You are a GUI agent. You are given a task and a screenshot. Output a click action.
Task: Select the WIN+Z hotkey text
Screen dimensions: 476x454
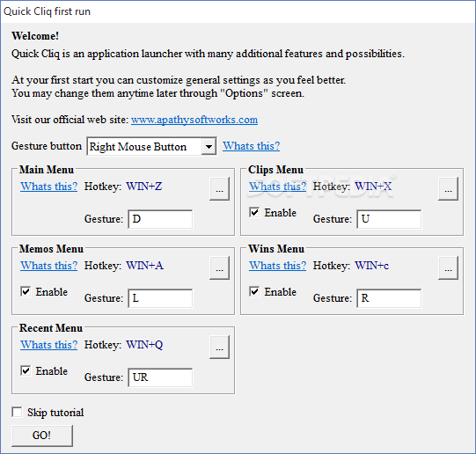[x=144, y=186]
